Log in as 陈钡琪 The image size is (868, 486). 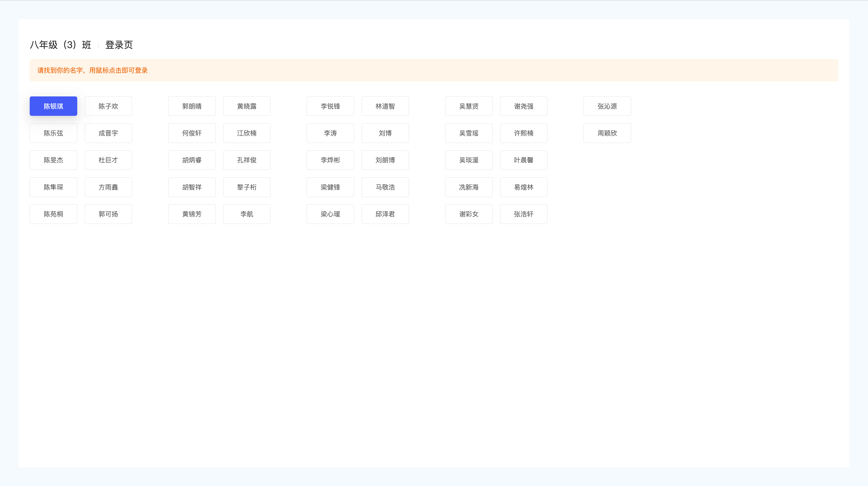(53, 106)
